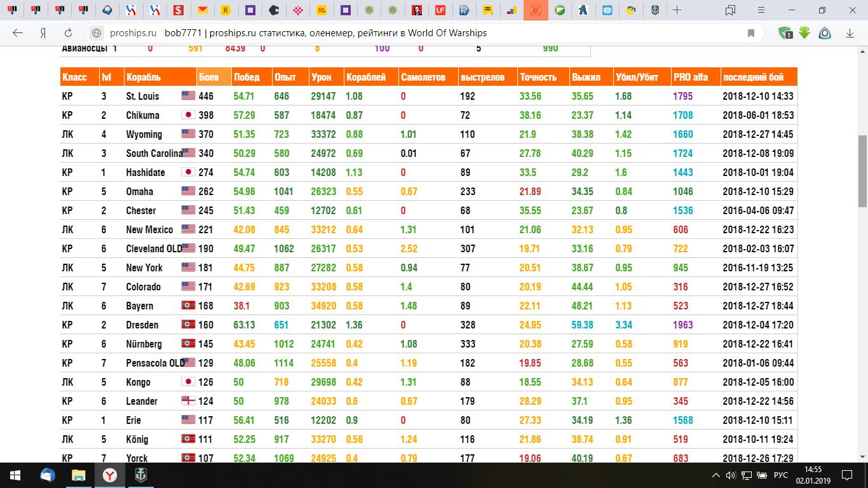
Task: Open the downloads arrow icon in toolbar
Action: 850,33
